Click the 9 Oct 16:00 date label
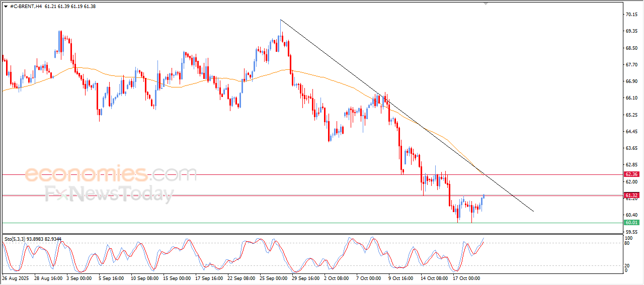644x285 pixels. click(x=401, y=277)
